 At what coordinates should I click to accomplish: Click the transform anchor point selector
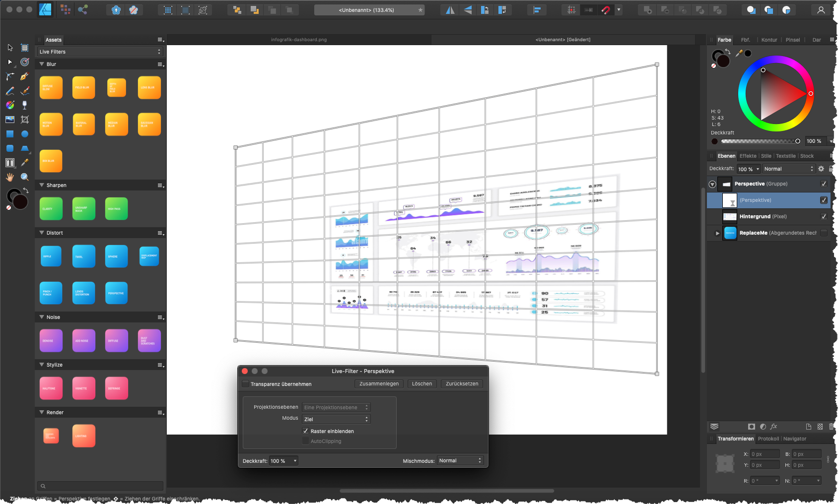(725, 463)
